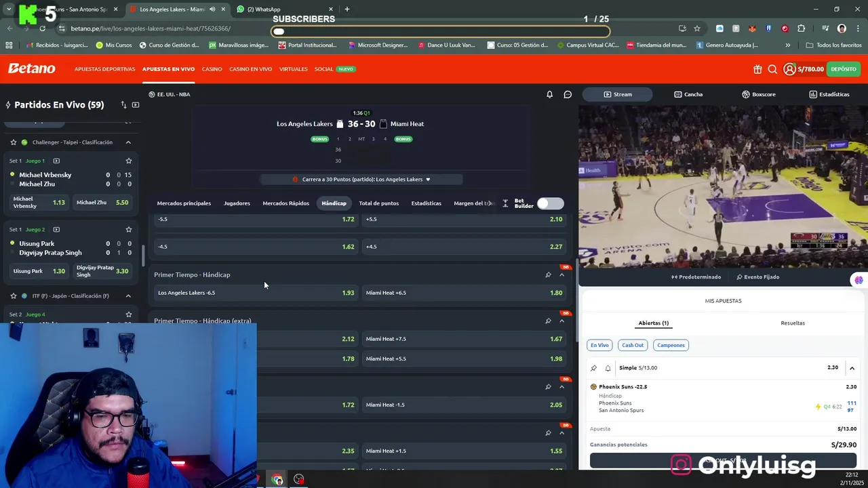Collapse the Challenger - Taipei league section
Screen dimensions: 868x488
[128, 142]
